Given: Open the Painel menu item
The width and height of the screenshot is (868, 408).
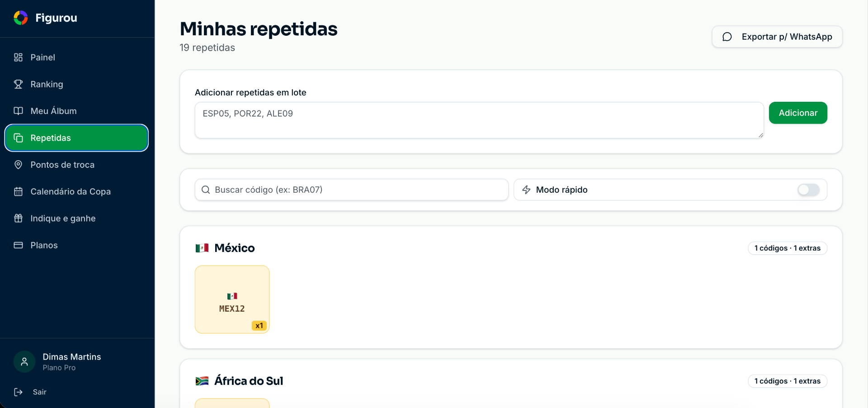Looking at the screenshot, I should click(x=76, y=57).
